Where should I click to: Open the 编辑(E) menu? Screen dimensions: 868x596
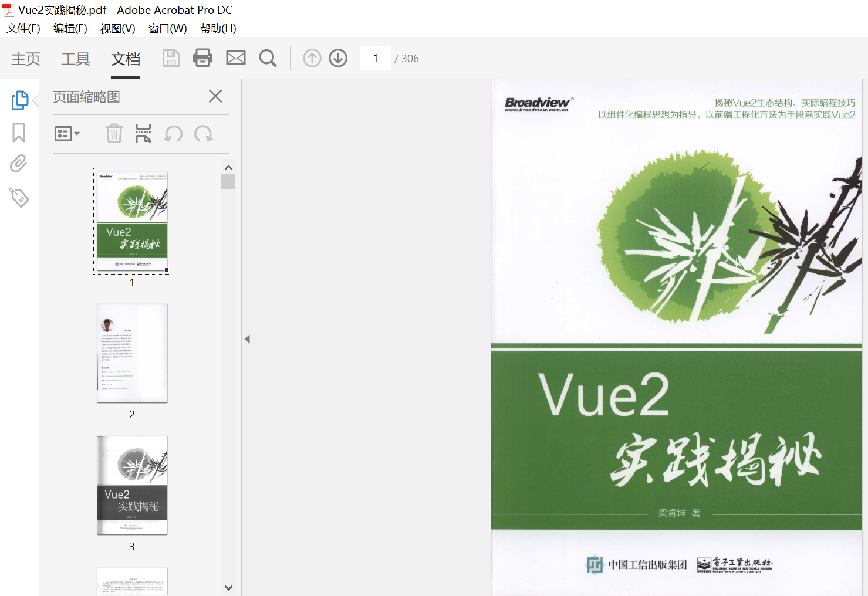click(70, 29)
